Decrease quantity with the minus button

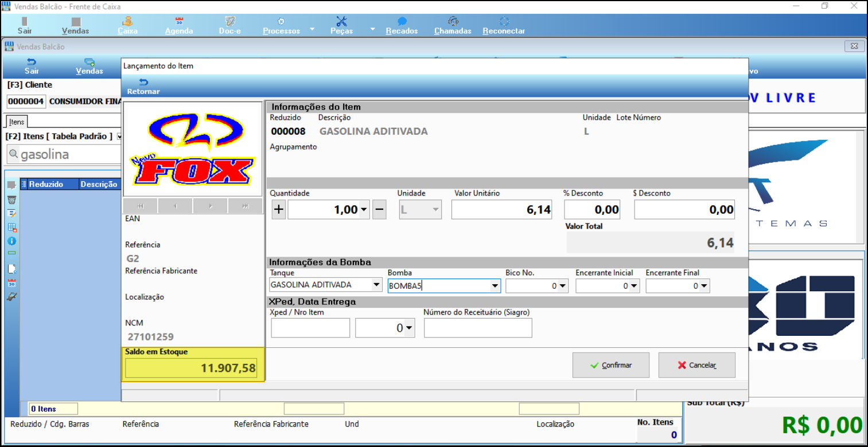tap(379, 210)
